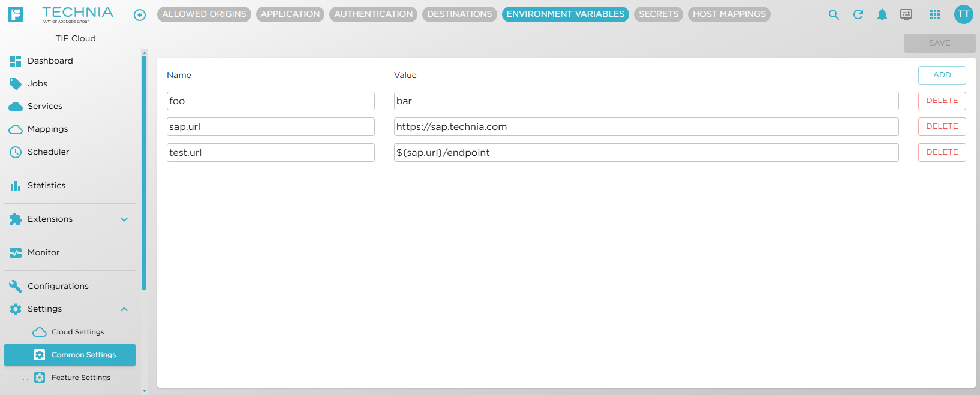Viewport: 980px width, 395px height.
Task: Click the Configurations wrench icon
Action: (16, 287)
